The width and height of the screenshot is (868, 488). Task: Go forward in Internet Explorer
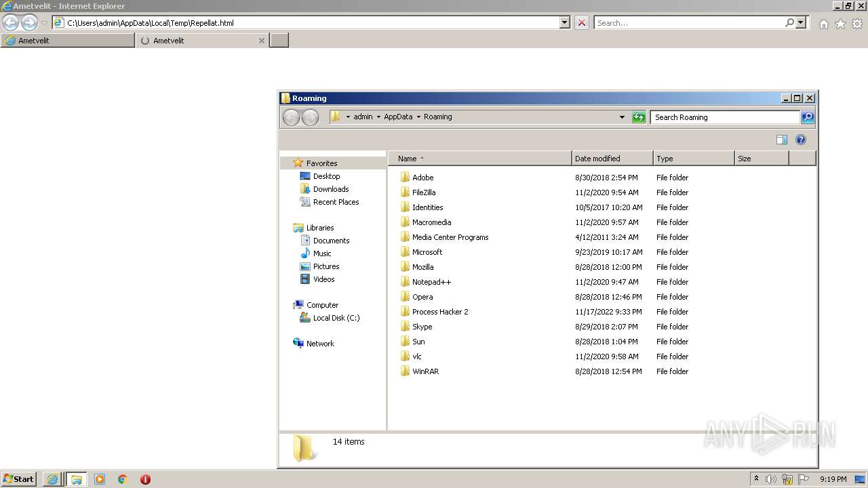29,23
